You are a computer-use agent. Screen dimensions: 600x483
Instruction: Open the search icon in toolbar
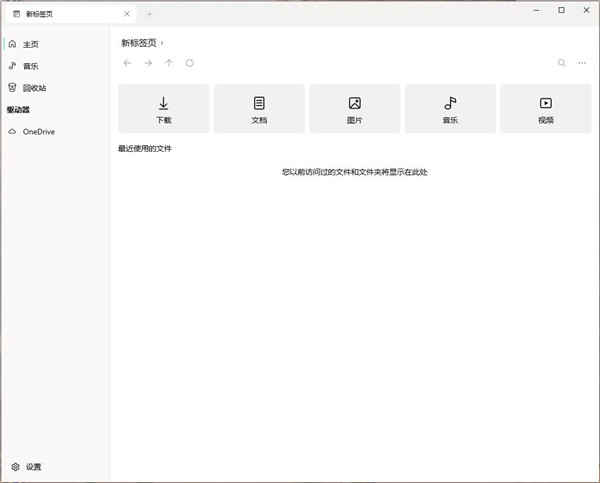(x=561, y=62)
